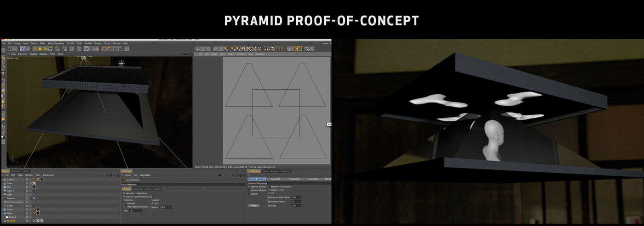Click the home icon in Objects manager
The height and width of the screenshot is (226, 644).
[111, 175]
